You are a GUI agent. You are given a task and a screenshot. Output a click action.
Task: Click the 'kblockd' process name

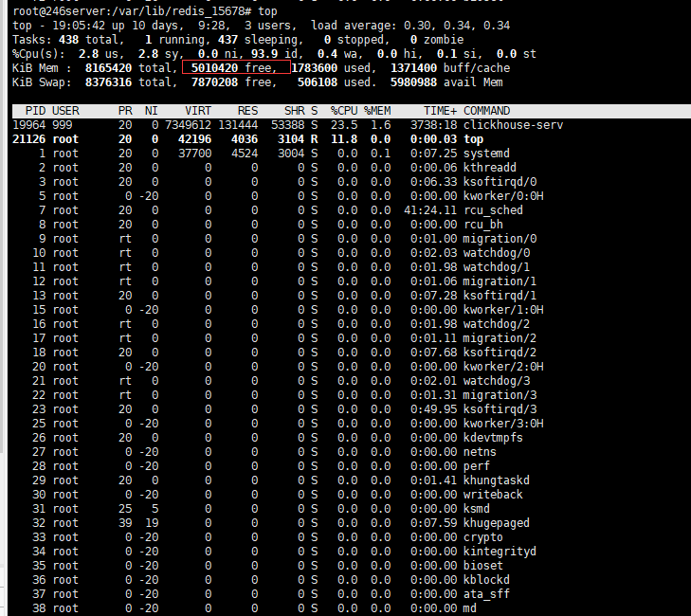pyautogui.click(x=486, y=580)
